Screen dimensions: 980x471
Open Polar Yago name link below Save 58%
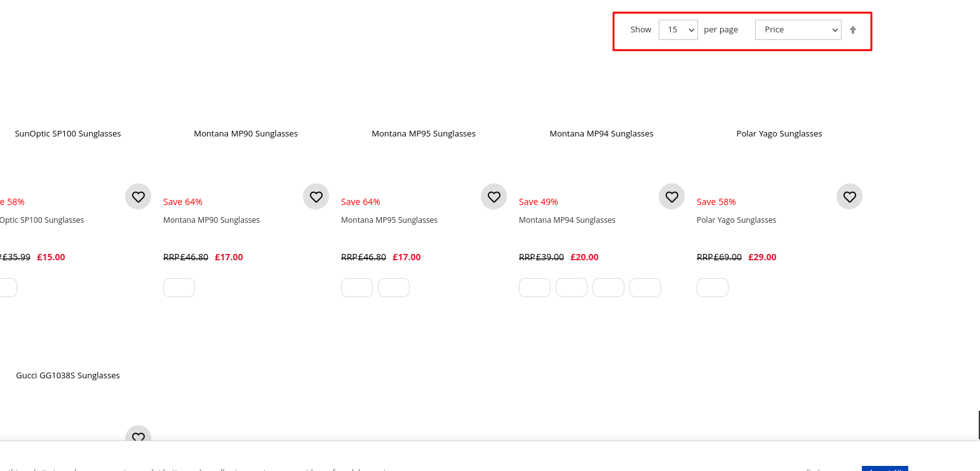737,220
